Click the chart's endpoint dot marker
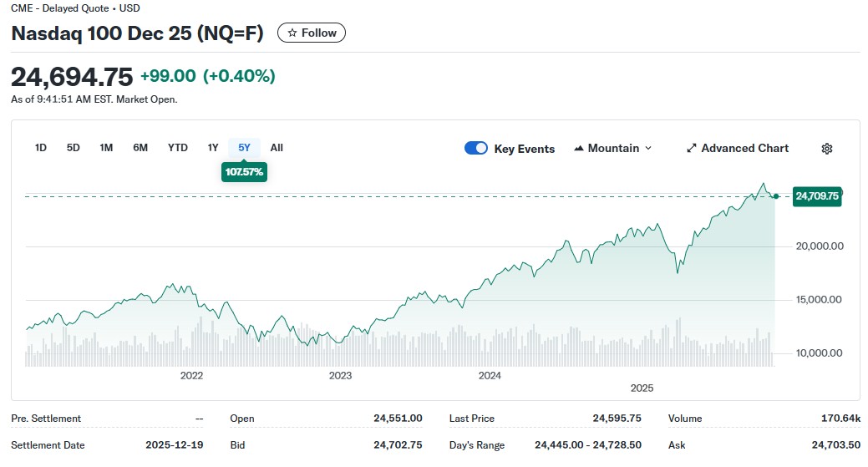The height and width of the screenshot is (467, 868). click(x=776, y=196)
